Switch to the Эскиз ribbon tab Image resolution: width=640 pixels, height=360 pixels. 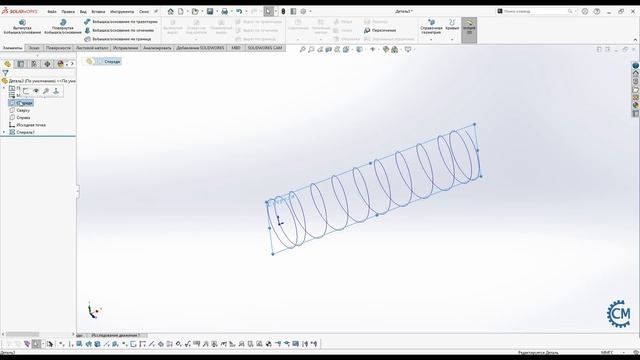point(34,48)
